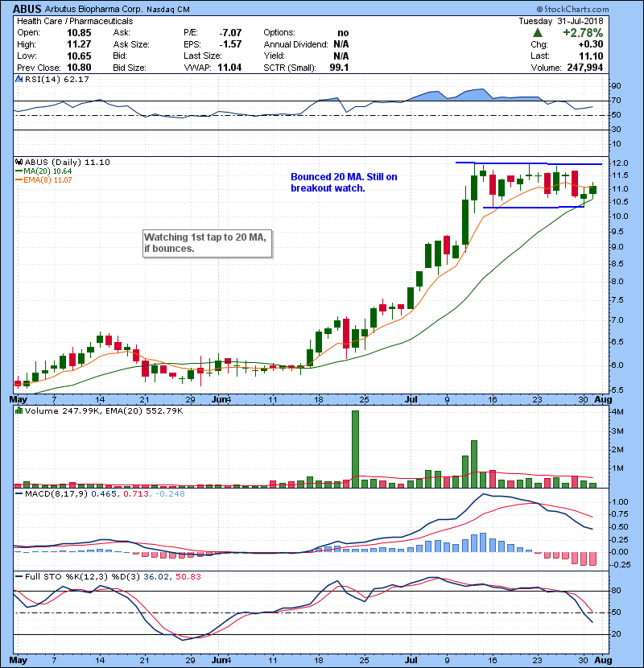Click the Chg value +0.30

[591, 44]
